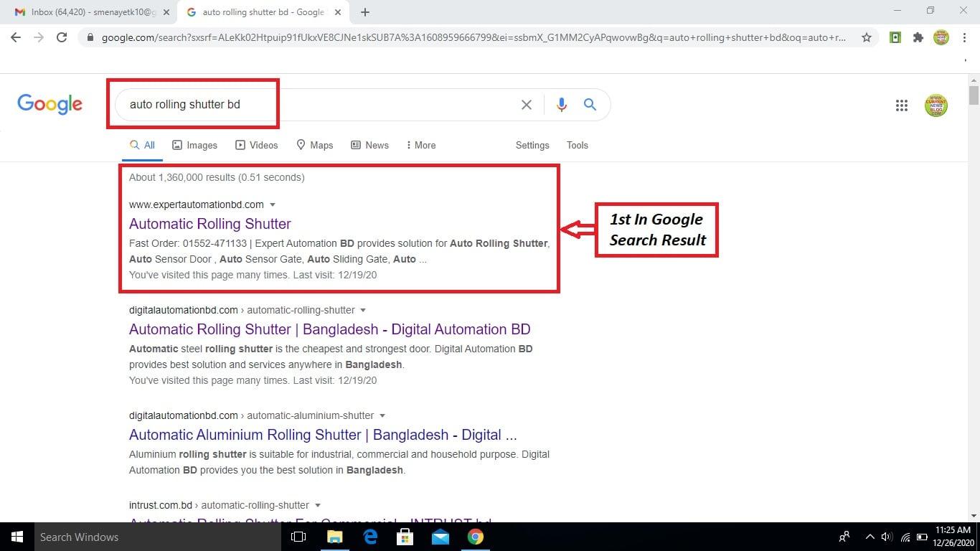This screenshot has height=551, width=980.
Task: Activate voice search with the microphone icon
Action: point(562,105)
